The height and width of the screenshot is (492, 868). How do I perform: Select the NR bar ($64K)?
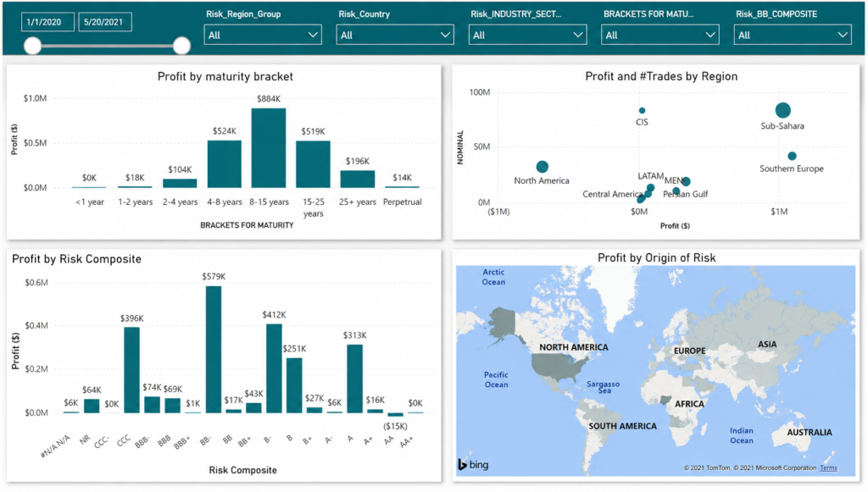[x=92, y=406]
